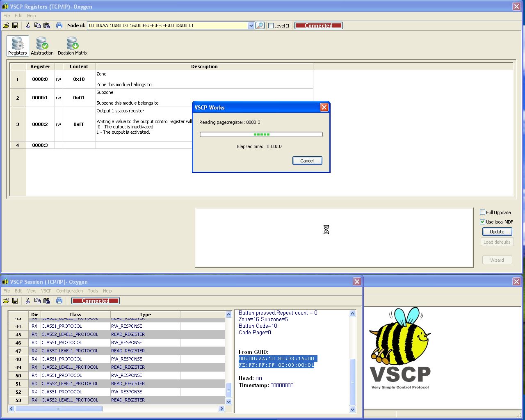525x420 pixels.
Task: Select event row 48 RW_RESPONSE
Action: click(126, 359)
